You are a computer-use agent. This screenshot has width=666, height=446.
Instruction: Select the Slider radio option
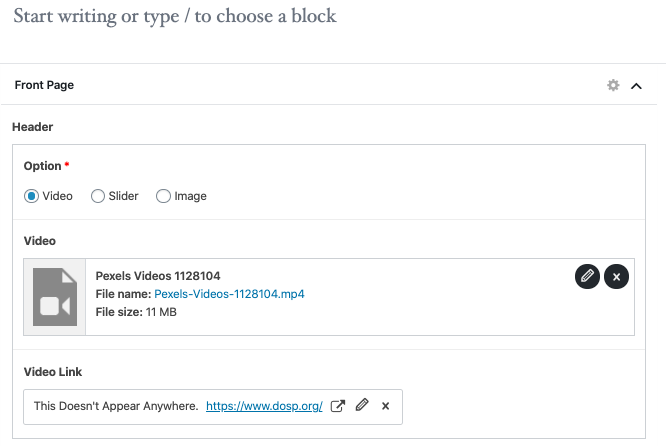click(x=98, y=196)
